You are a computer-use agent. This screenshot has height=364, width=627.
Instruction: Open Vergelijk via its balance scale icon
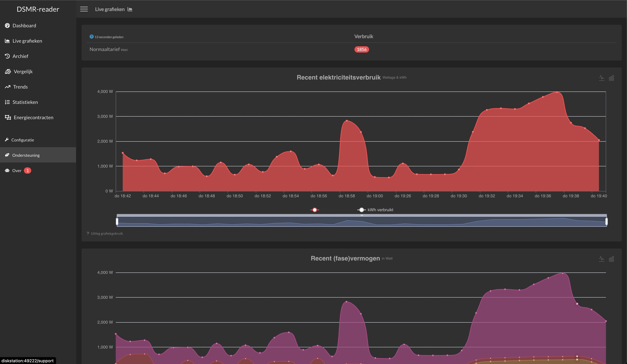tap(8, 71)
